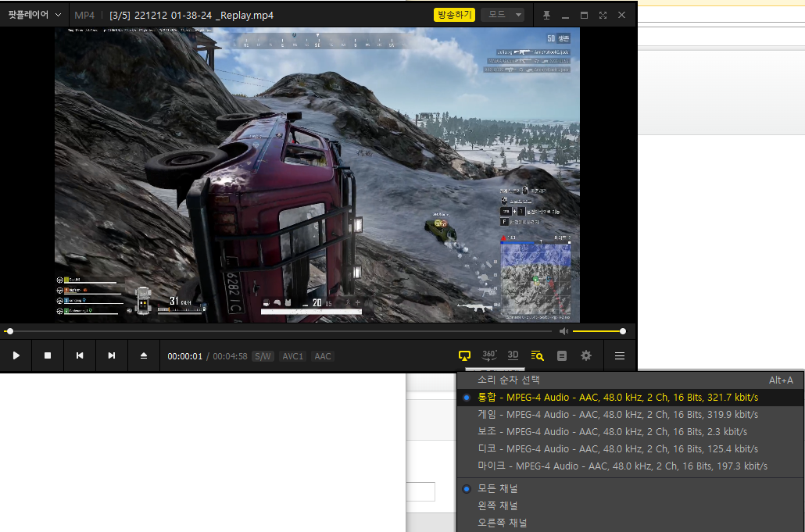
Task: Open the settings gear
Action: pyautogui.click(x=586, y=355)
